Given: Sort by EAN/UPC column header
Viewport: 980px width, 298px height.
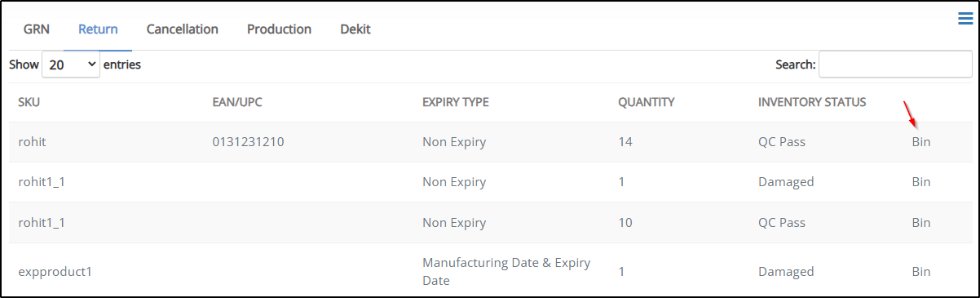Looking at the screenshot, I should [x=237, y=102].
